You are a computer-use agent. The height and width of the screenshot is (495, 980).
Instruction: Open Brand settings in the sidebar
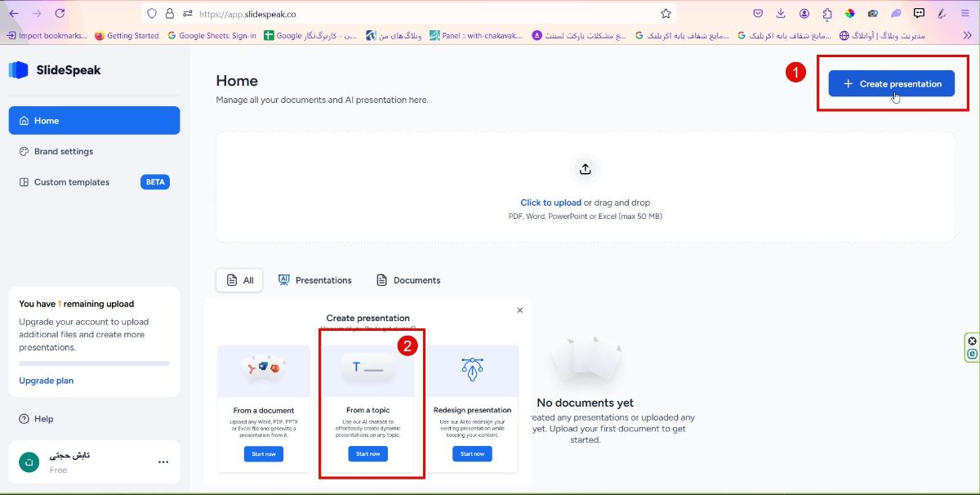click(x=64, y=151)
